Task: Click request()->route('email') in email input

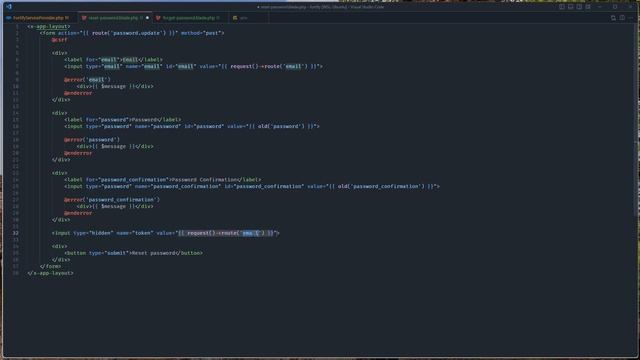Action: tap(269, 66)
